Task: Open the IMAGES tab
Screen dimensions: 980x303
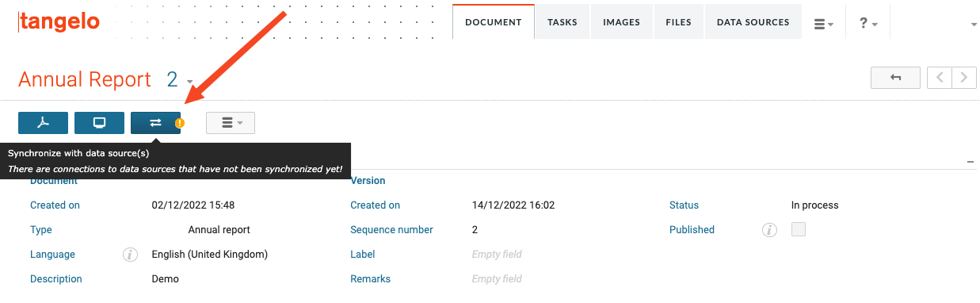Action: (x=621, y=22)
